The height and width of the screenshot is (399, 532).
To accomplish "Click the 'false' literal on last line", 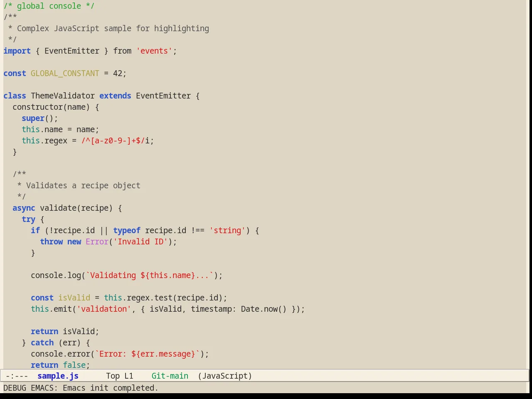I will click(x=74, y=365).
